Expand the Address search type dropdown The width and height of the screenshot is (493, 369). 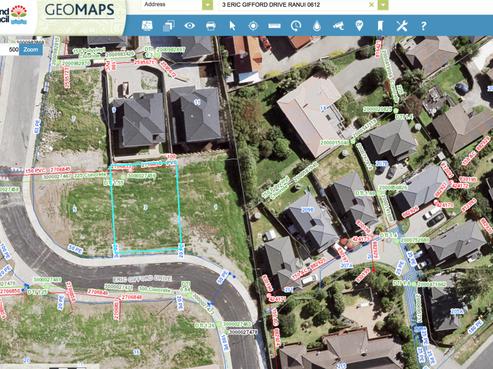[207, 5]
